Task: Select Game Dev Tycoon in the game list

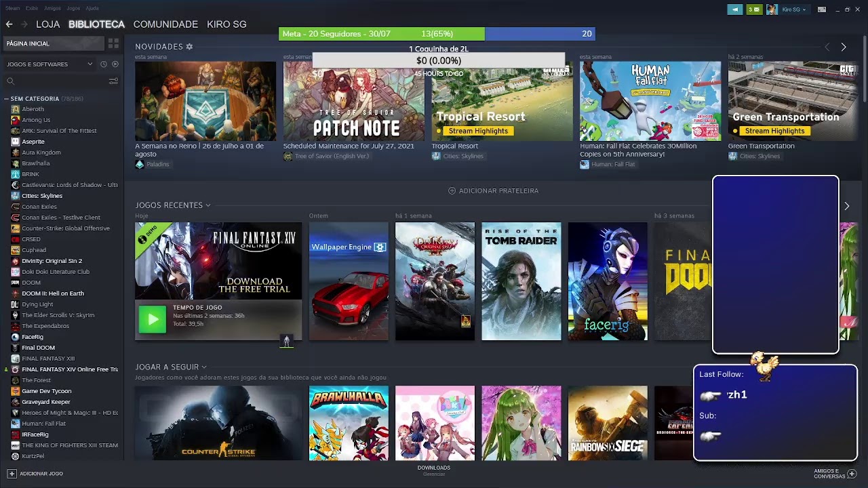Action: [x=46, y=391]
